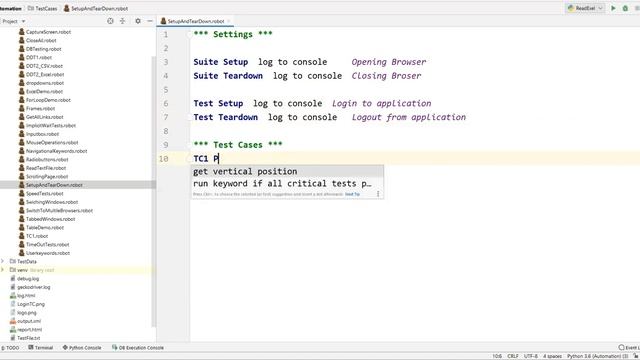Select Frames.robot in tree

pyautogui.click(x=37, y=109)
